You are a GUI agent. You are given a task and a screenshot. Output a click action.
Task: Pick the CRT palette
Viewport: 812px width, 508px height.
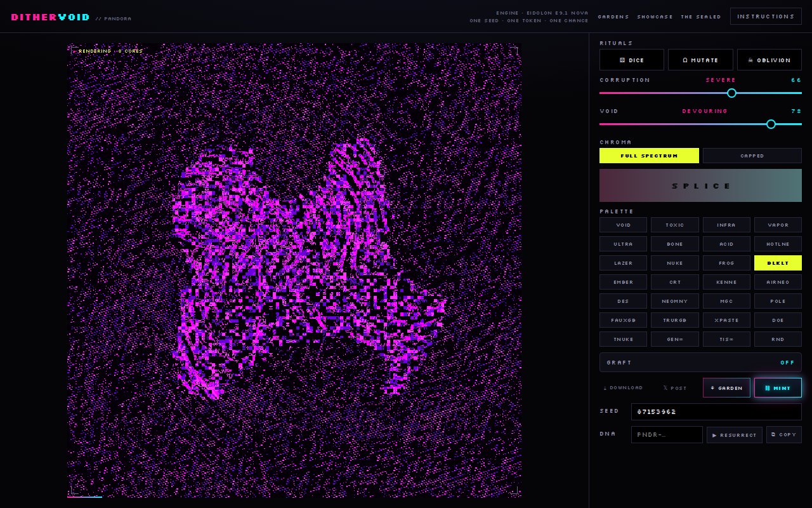(675, 282)
